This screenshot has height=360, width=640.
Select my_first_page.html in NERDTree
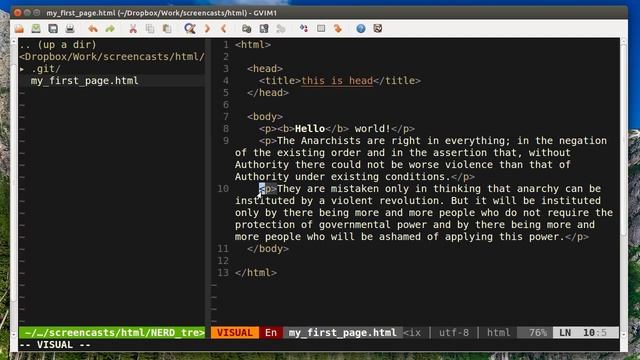(x=84, y=81)
